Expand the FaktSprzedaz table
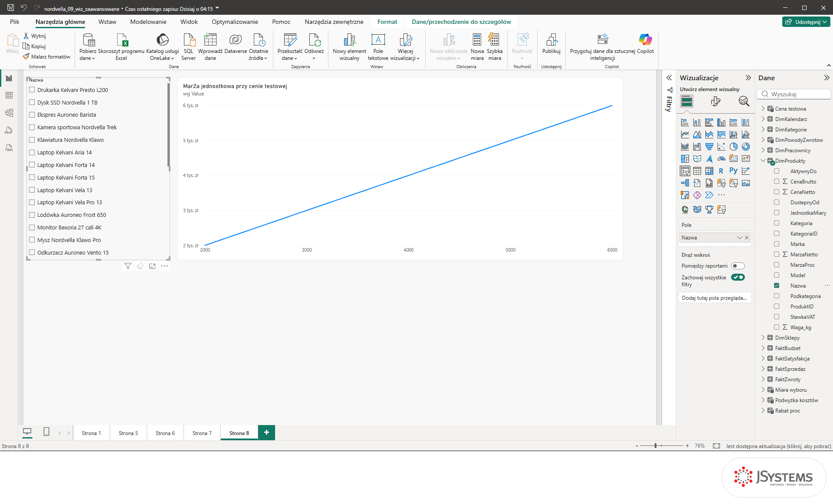Viewport: 833px width, 504px height. click(763, 369)
